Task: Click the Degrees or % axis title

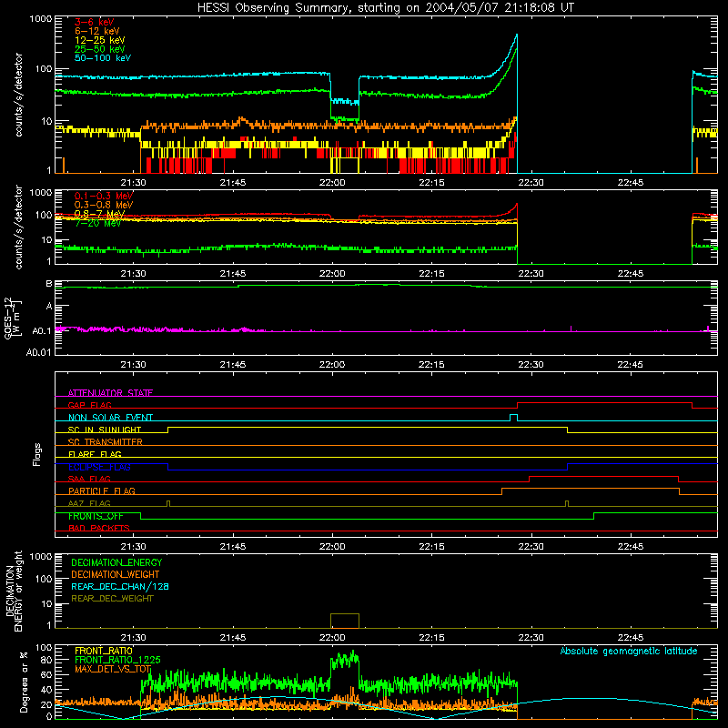Action: 24,682
